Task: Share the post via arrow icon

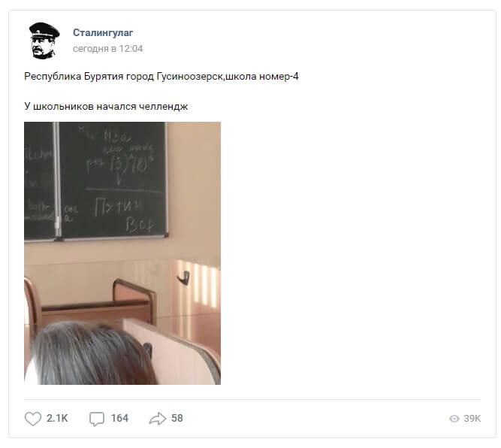Action: click(158, 419)
